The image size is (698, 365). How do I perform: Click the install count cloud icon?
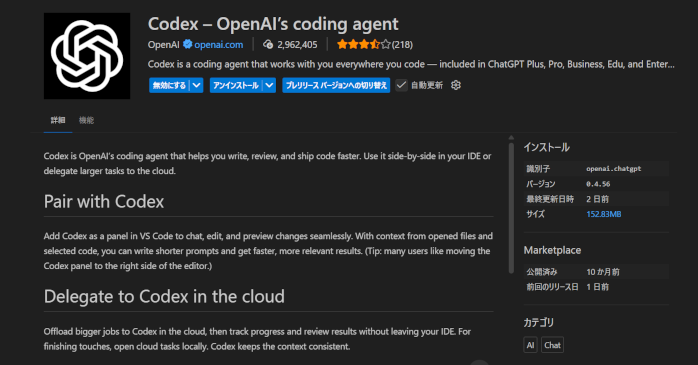click(x=268, y=45)
